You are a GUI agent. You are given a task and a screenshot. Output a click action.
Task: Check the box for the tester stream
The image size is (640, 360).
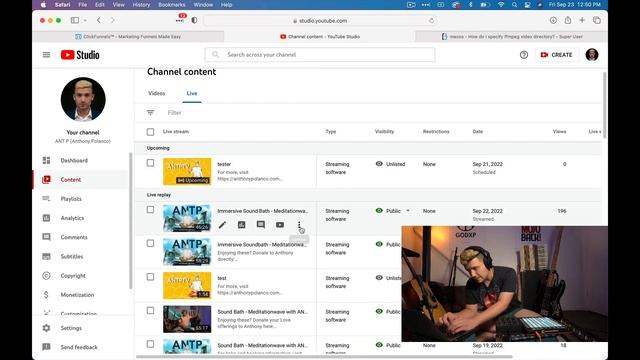(150, 163)
